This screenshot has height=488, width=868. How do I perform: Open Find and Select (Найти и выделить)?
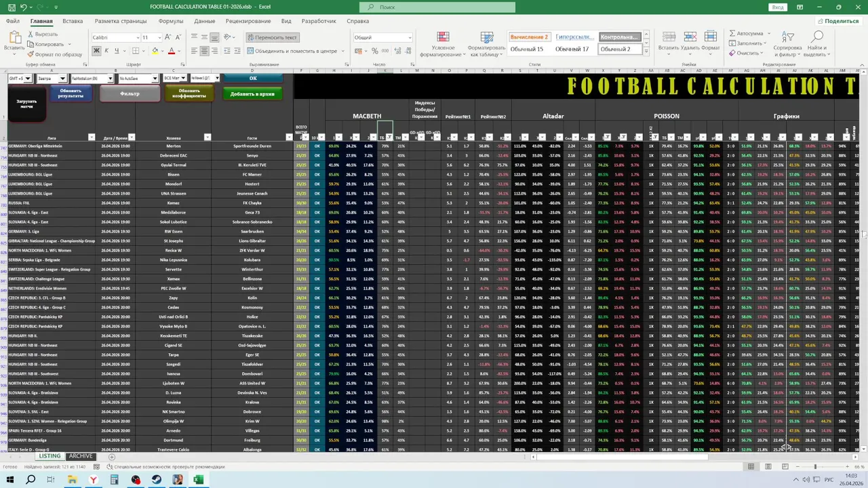click(817, 44)
